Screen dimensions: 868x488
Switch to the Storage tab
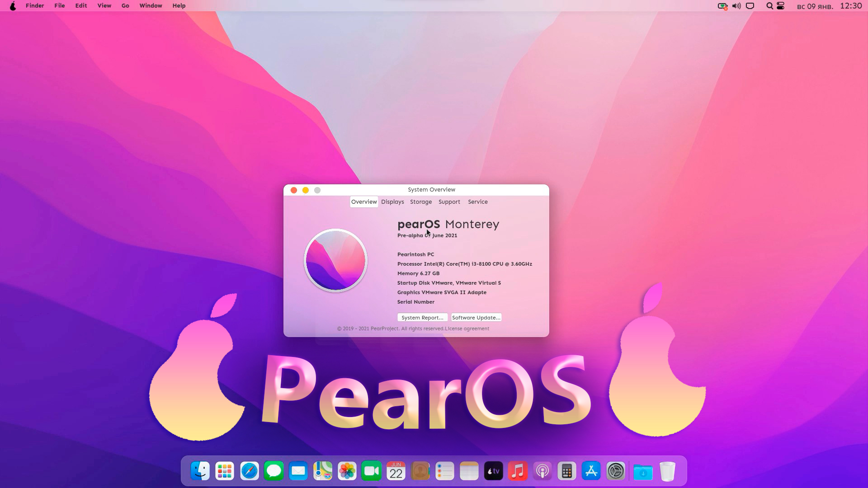point(421,202)
